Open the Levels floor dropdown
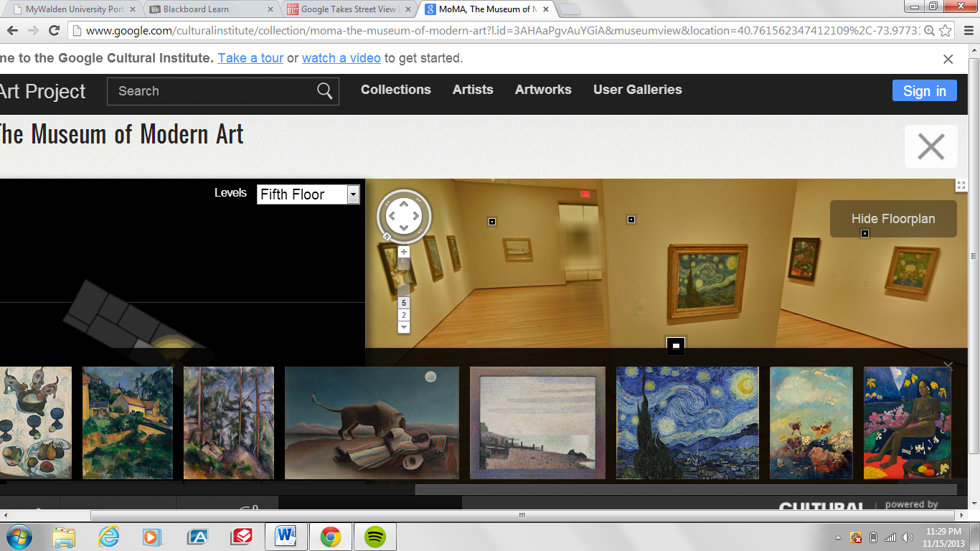Viewport: 980px width, 551px height. [x=308, y=194]
